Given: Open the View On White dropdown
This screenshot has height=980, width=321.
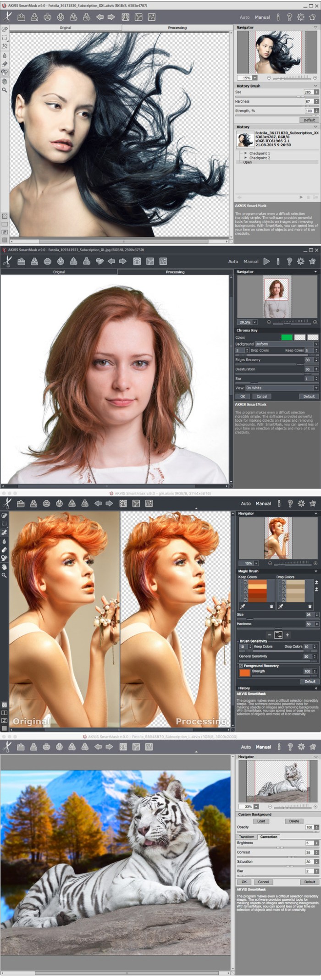Looking at the screenshot, I should point(282,388).
